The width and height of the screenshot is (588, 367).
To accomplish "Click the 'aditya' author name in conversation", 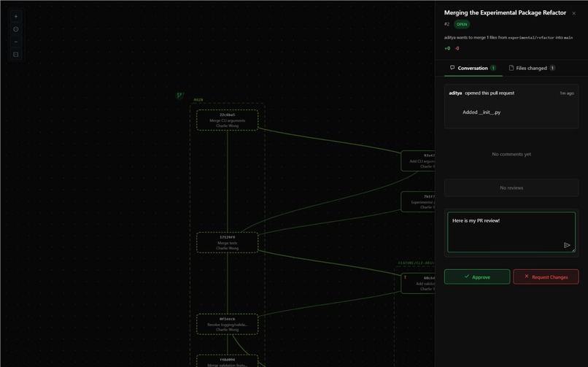I will pyautogui.click(x=455, y=93).
